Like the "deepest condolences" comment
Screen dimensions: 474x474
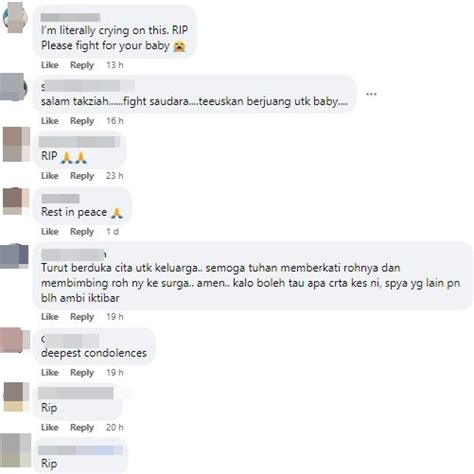tap(50, 372)
